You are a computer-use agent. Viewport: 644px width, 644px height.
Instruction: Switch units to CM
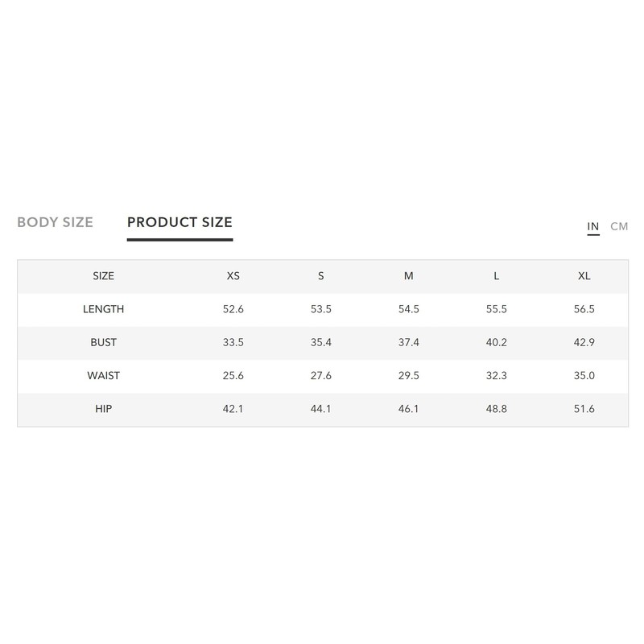click(619, 226)
